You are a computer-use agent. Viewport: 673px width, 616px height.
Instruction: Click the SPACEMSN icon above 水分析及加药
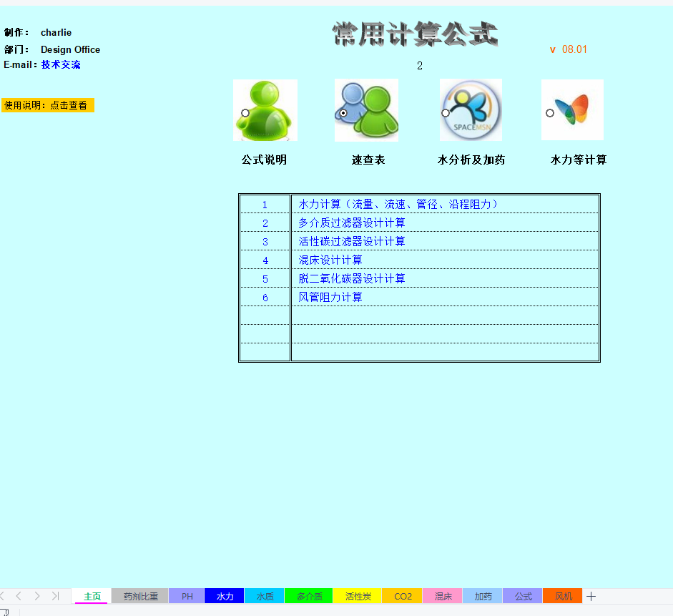(471, 110)
